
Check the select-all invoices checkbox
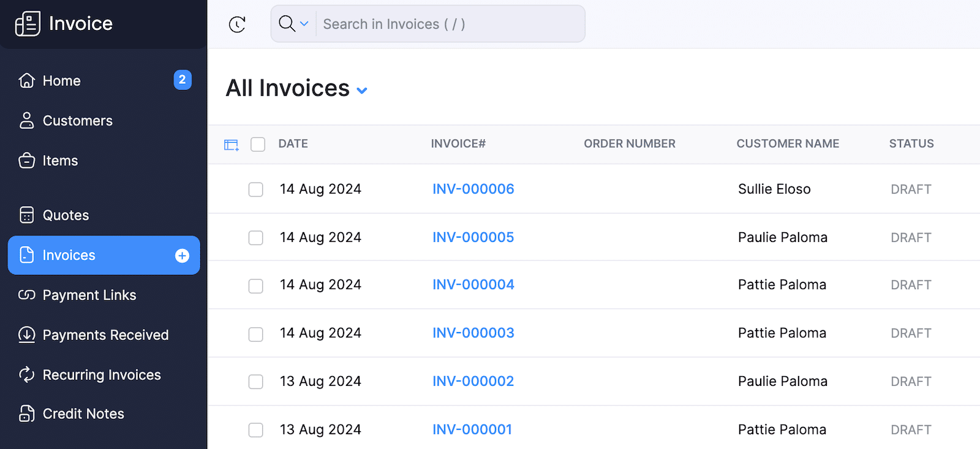(x=257, y=144)
